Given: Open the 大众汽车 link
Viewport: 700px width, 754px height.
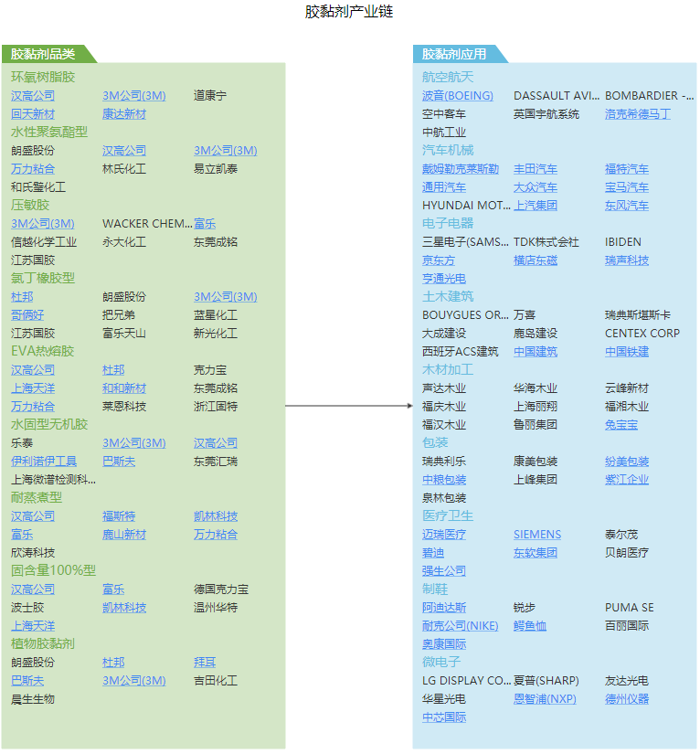Looking at the screenshot, I should click(x=536, y=187).
